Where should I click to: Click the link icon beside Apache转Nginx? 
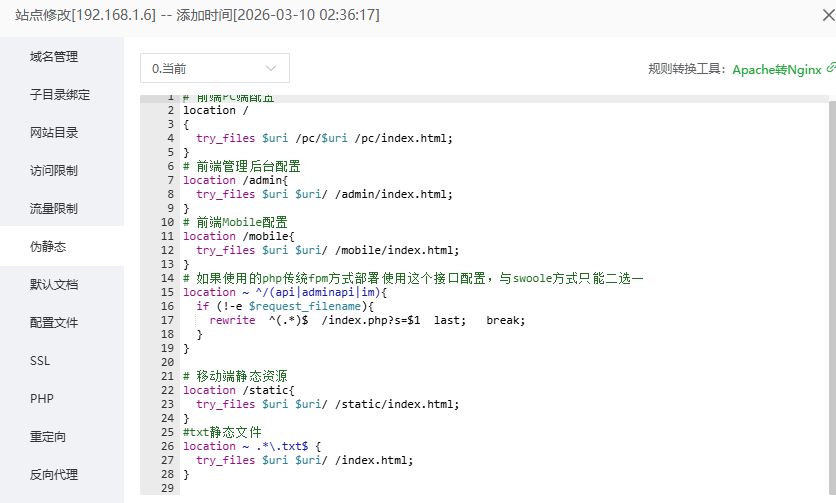(830, 70)
